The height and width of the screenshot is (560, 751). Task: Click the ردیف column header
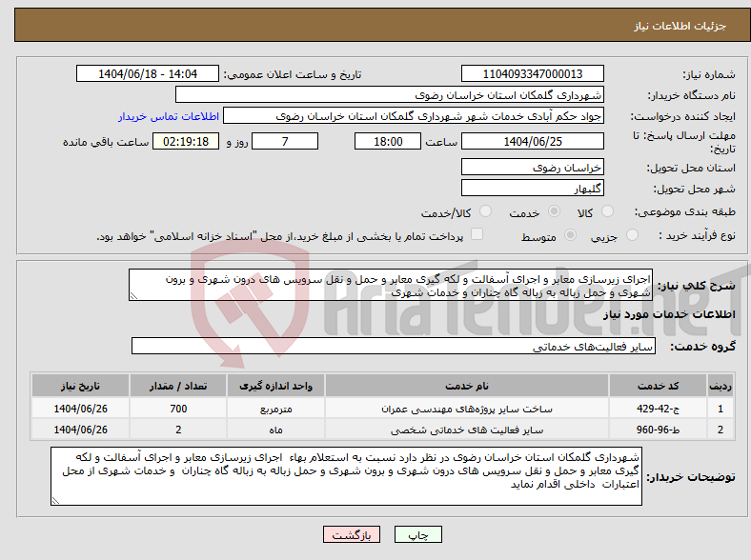(720, 386)
